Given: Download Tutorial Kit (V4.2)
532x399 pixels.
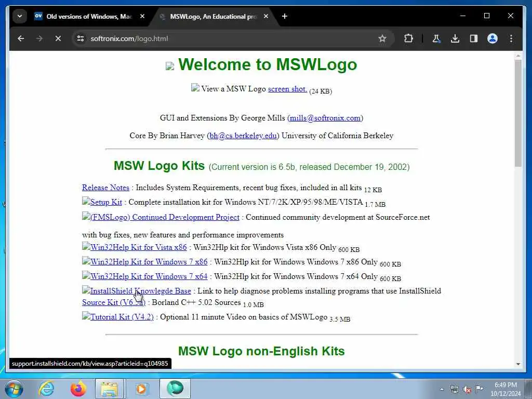Looking at the screenshot, I should [122, 317].
